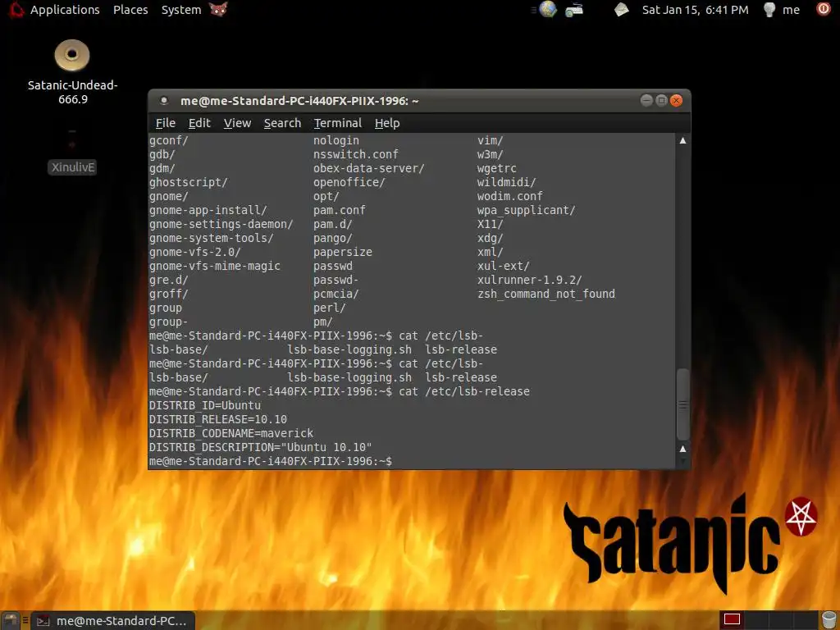Click the clock showing Sat Jan 15, 6:41 PM
840x630 pixels.
point(695,10)
